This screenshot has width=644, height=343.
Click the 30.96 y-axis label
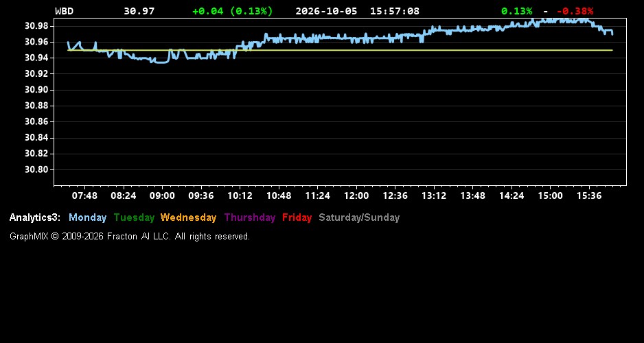click(36, 42)
